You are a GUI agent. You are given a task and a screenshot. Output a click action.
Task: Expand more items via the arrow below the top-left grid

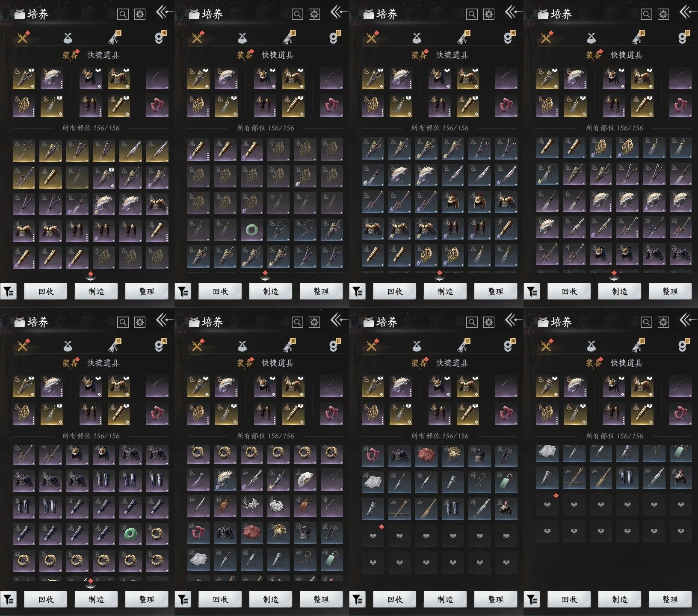[91, 276]
